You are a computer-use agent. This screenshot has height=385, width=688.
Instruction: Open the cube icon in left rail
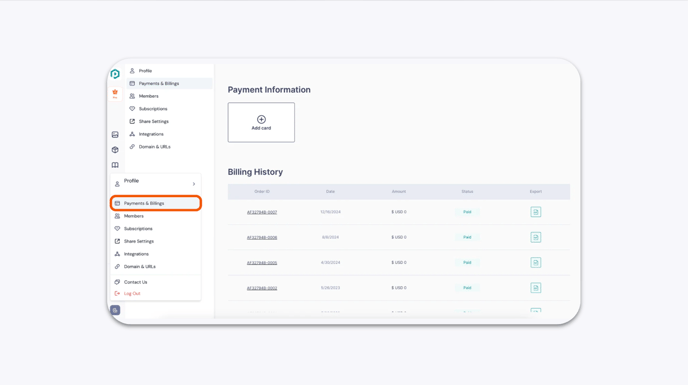click(x=115, y=150)
